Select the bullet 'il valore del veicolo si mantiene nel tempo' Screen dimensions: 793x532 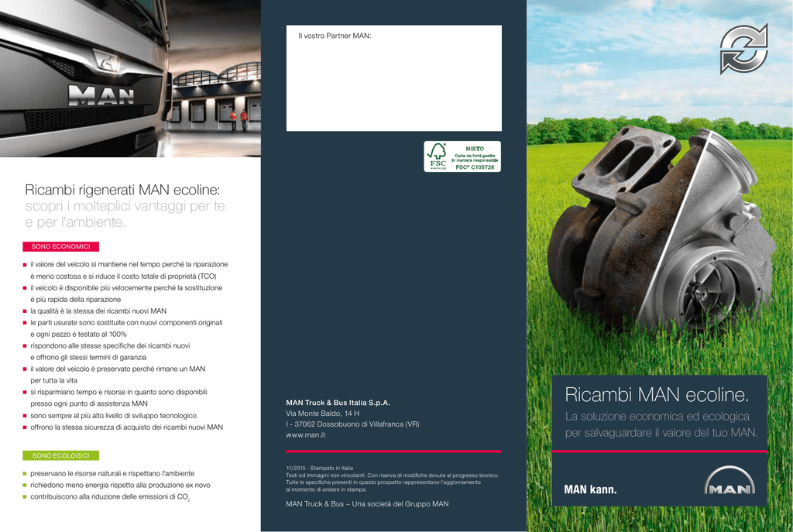tap(129, 270)
